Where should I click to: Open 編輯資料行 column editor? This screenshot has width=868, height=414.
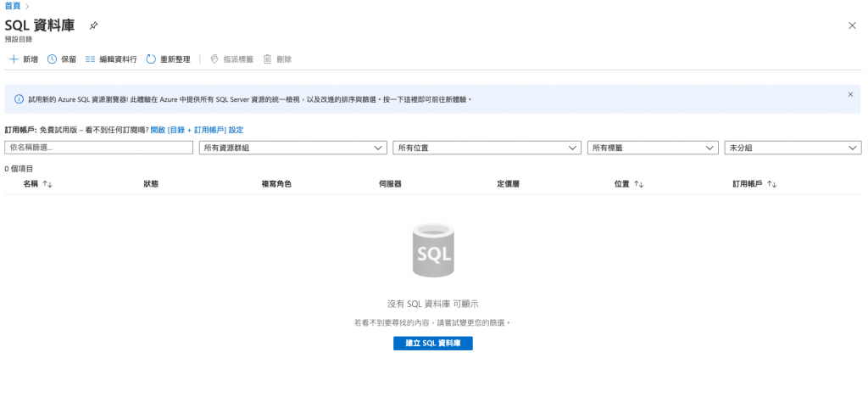point(111,59)
